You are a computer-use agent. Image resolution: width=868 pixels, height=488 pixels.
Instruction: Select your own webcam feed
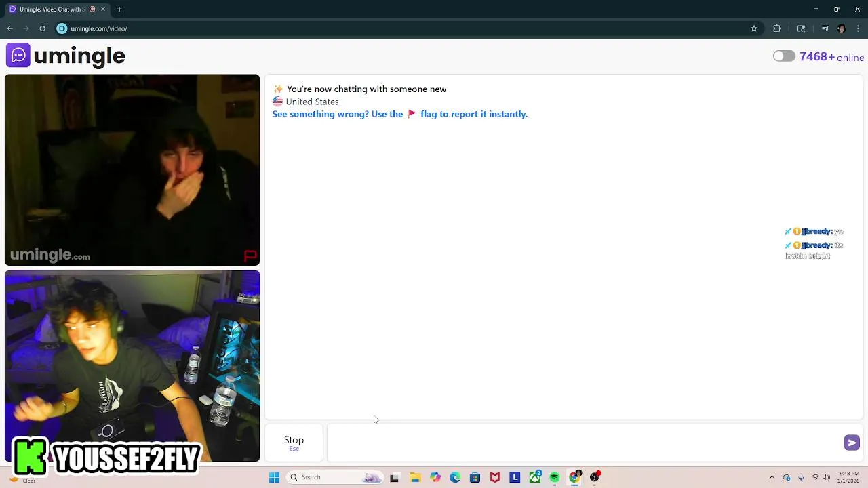132,366
